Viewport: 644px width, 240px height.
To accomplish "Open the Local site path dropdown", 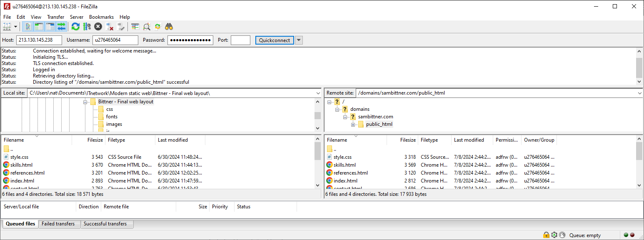I will [317, 93].
